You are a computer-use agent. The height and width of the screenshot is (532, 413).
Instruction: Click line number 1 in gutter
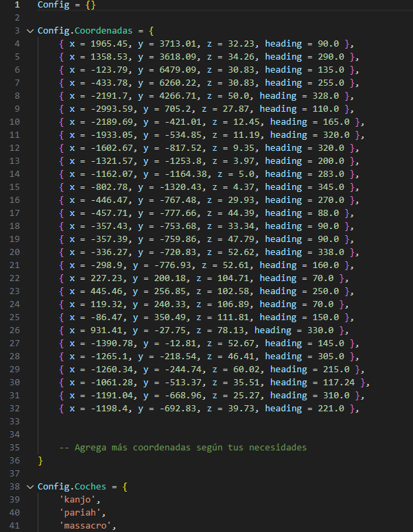17,5
